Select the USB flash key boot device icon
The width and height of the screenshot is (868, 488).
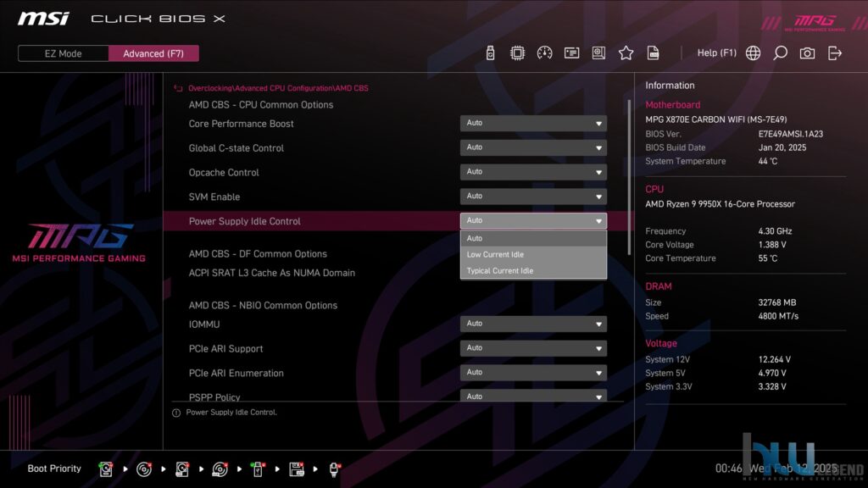pos(258,469)
